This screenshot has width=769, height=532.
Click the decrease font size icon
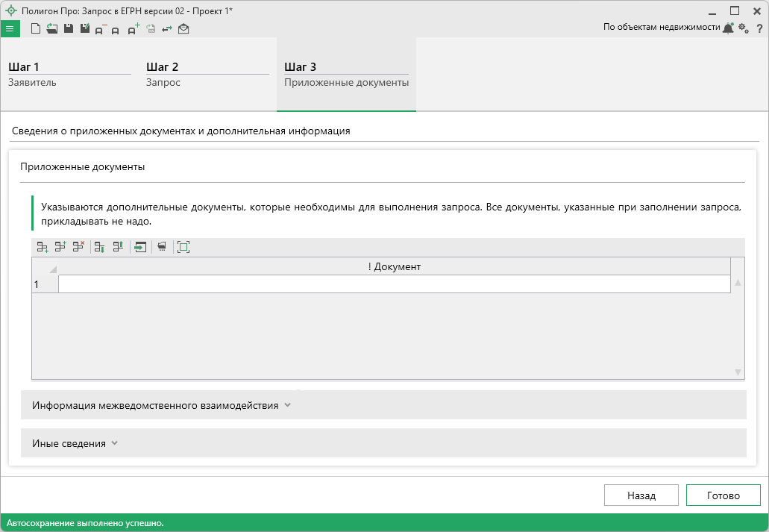point(100,30)
